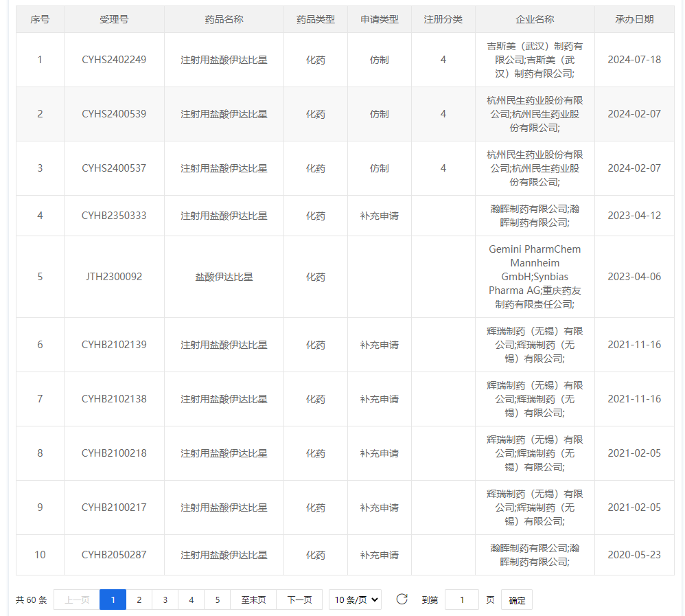The height and width of the screenshot is (616, 685).
Task: Click 瀚晖制药有限公司 cell in row 10
Action: click(535, 555)
